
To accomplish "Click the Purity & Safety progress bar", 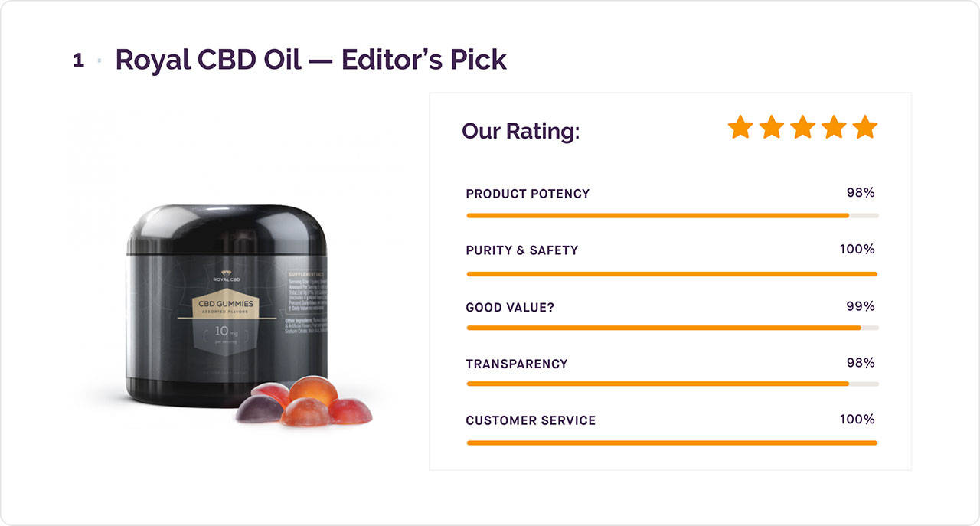I will coord(671,273).
